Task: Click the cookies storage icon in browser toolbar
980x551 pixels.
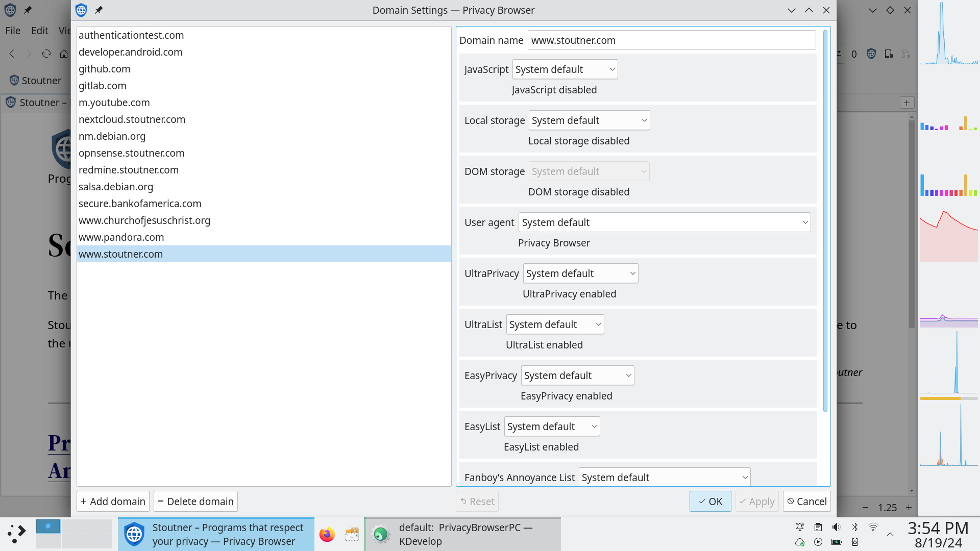Action: (x=889, y=54)
